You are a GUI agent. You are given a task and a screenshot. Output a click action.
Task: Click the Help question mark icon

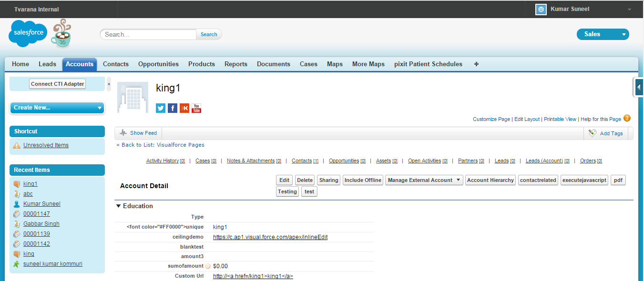(627, 119)
